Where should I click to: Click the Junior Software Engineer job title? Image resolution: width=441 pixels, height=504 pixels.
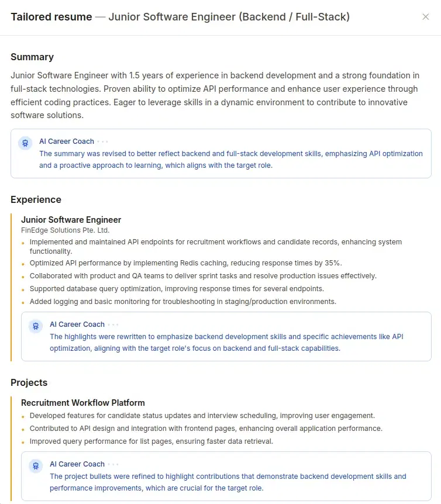(71, 220)
